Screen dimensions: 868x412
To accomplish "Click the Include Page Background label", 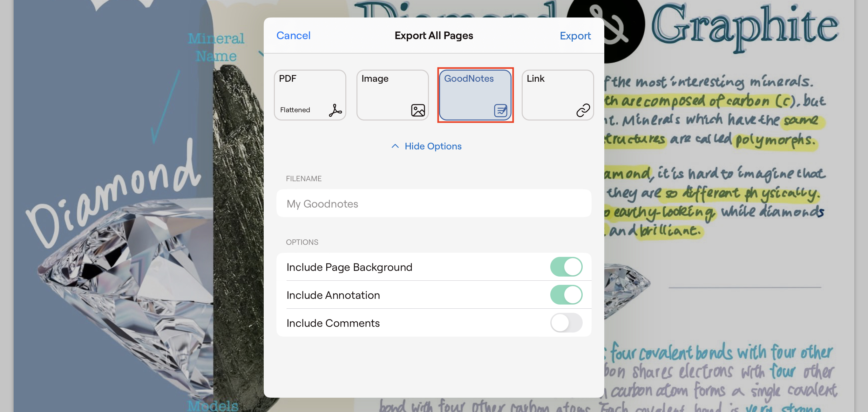I will pos(349,267).
